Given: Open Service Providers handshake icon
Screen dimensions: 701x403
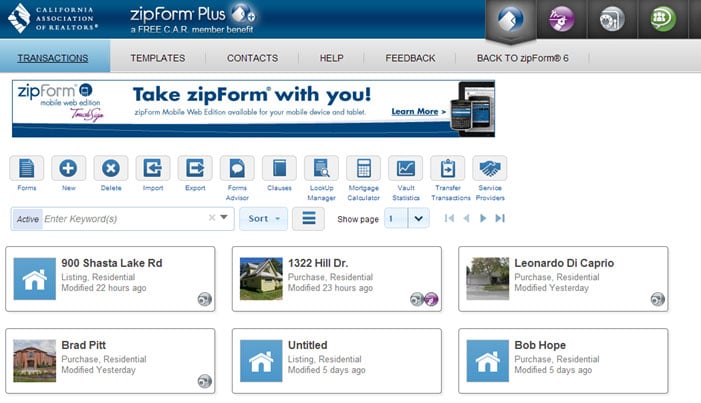Looking at the screenshot, I should (x=490, y=168).
